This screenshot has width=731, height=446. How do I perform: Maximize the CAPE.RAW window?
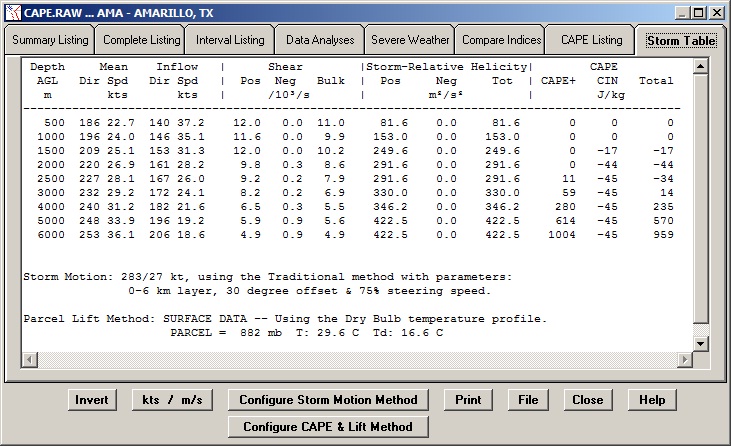[x=698, y=13]
